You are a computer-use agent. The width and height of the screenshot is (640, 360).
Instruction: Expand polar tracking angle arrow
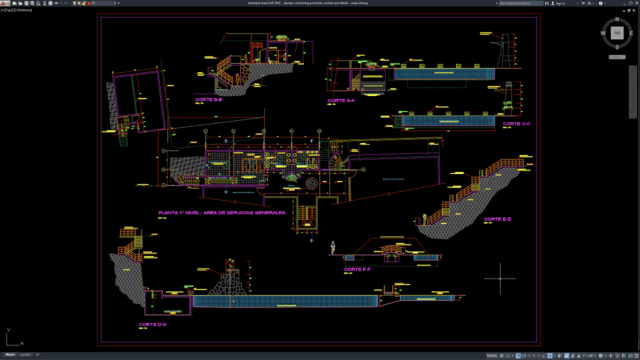coord(529,356)
